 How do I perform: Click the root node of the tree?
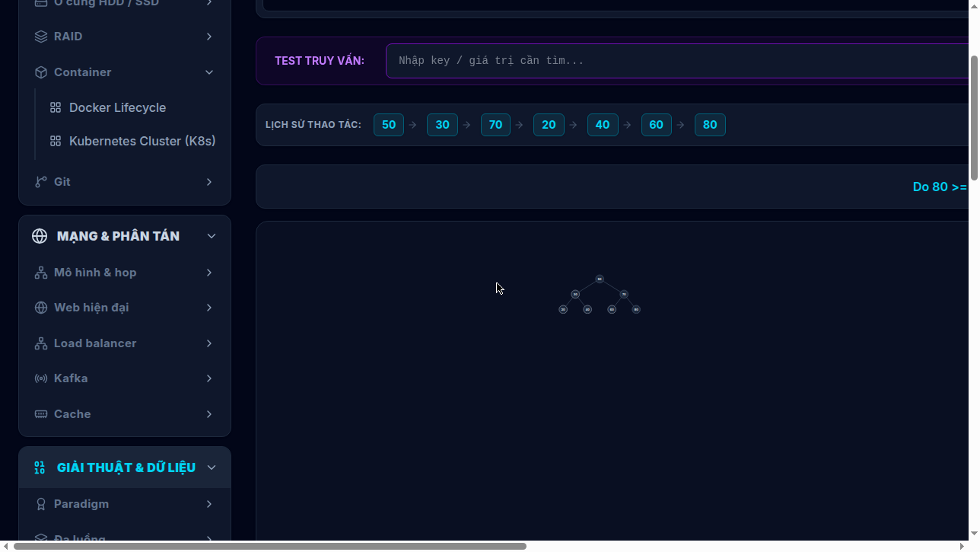(x=600, y=279)
